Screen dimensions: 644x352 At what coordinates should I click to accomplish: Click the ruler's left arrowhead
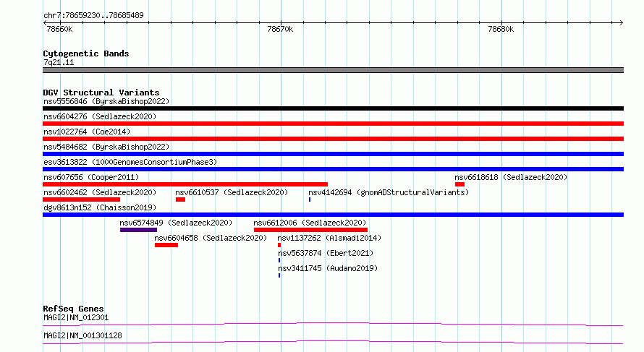[x=45, y=23]
